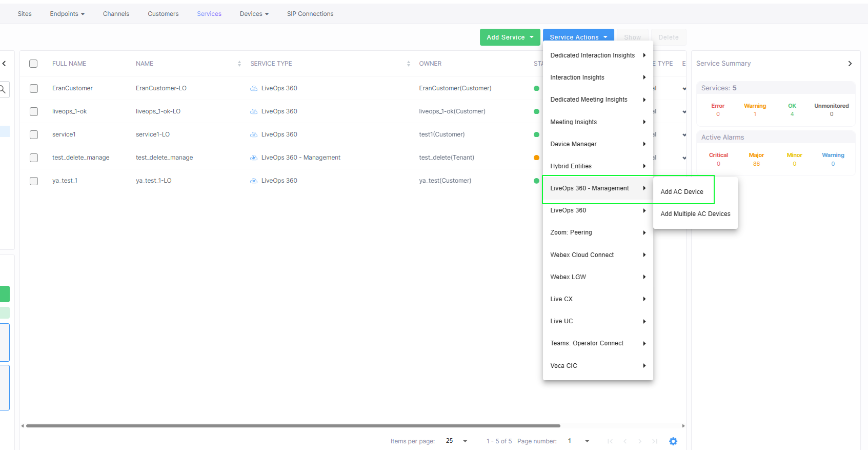Image resolution: width=868 pixels, height=450 pixels.
Task: Open the Devices dropdown menu
Action: click(x=254, y=14)
